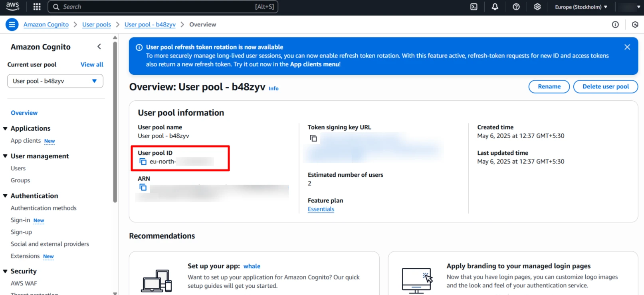The image size is (644, 295).
Task: Go to User pools breadcrumb
Action: (x=97, y=24)
